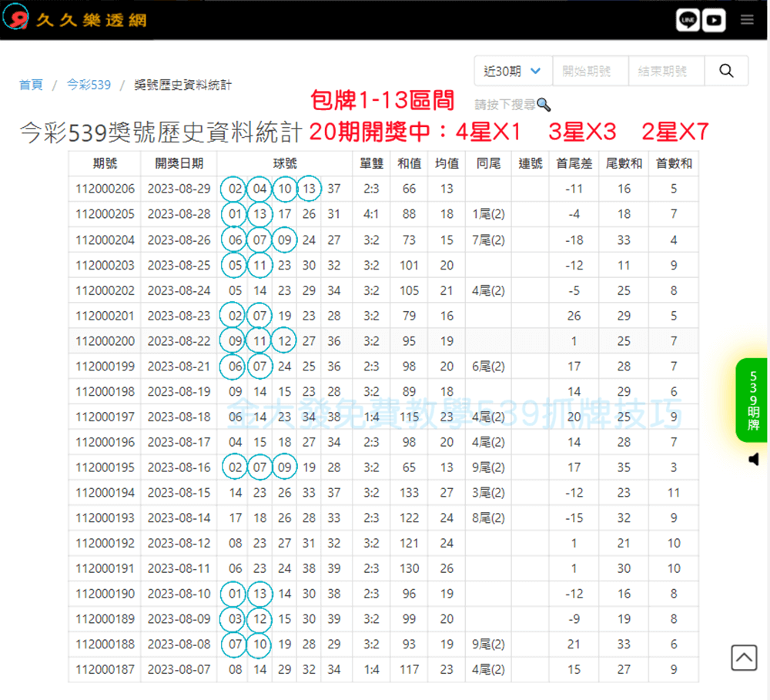Screen dimensions: 770x700
Task: Click the 和值 column header
Action: pyautogui.click(x=409, y=163)
